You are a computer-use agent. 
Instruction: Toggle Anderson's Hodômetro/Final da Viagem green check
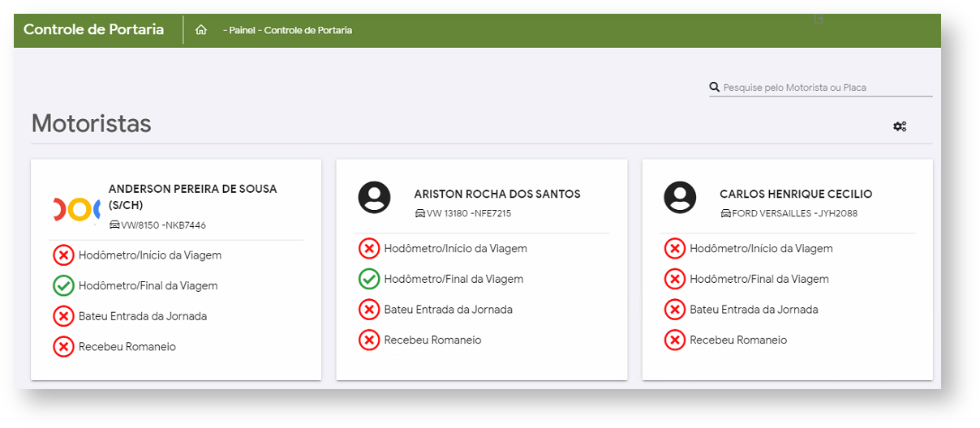[x=63, y=286]
